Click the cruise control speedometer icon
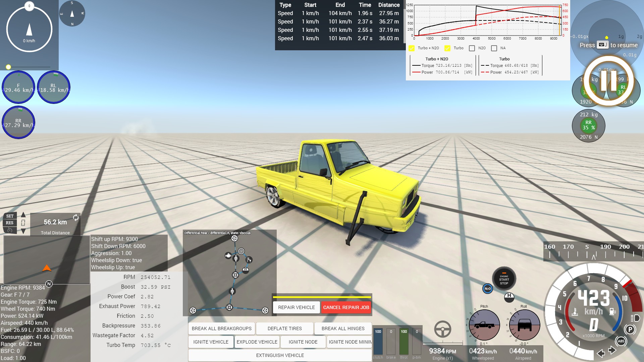 click(x=10, y=230)
